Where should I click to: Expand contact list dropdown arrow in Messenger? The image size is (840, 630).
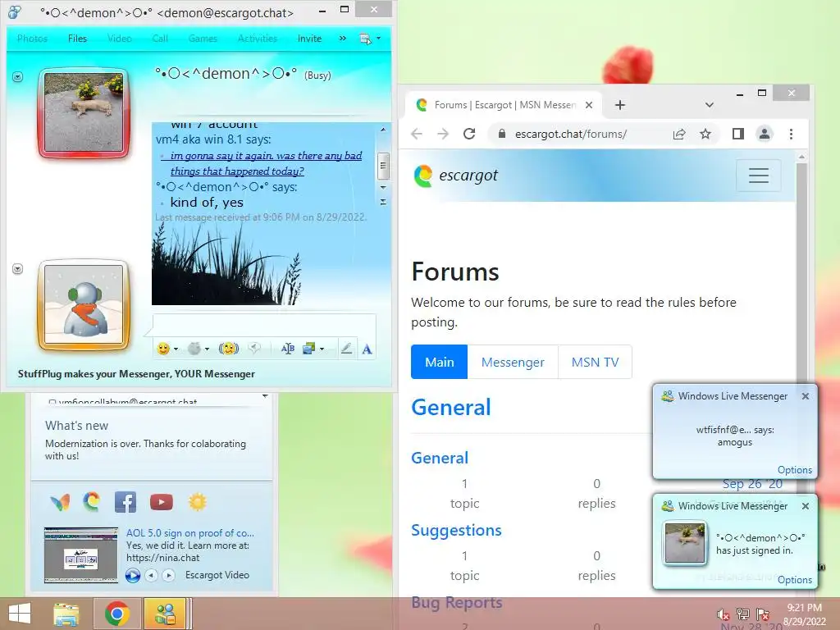265,396
